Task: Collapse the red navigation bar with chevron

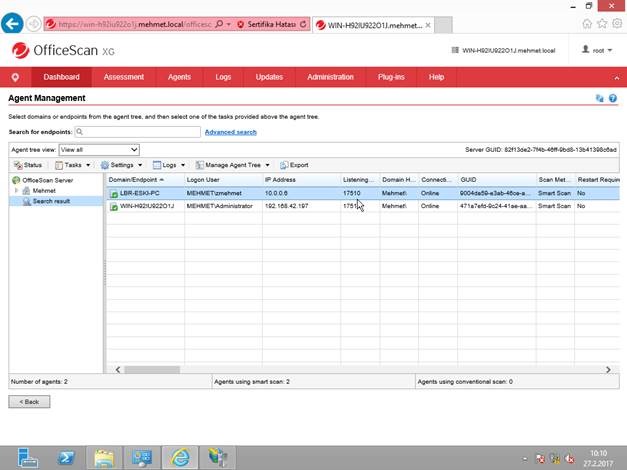Action: coord(617,78)
